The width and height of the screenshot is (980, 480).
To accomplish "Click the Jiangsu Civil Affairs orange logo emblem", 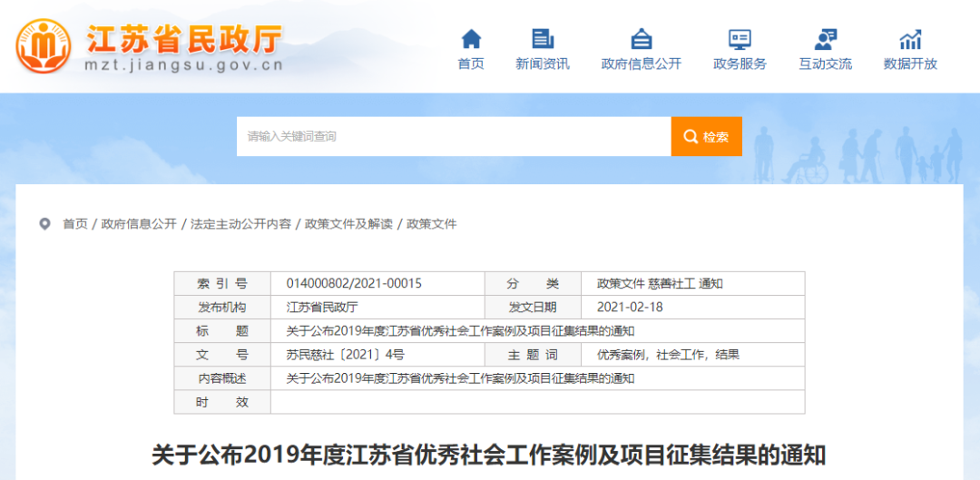I will tap(44, 46).
